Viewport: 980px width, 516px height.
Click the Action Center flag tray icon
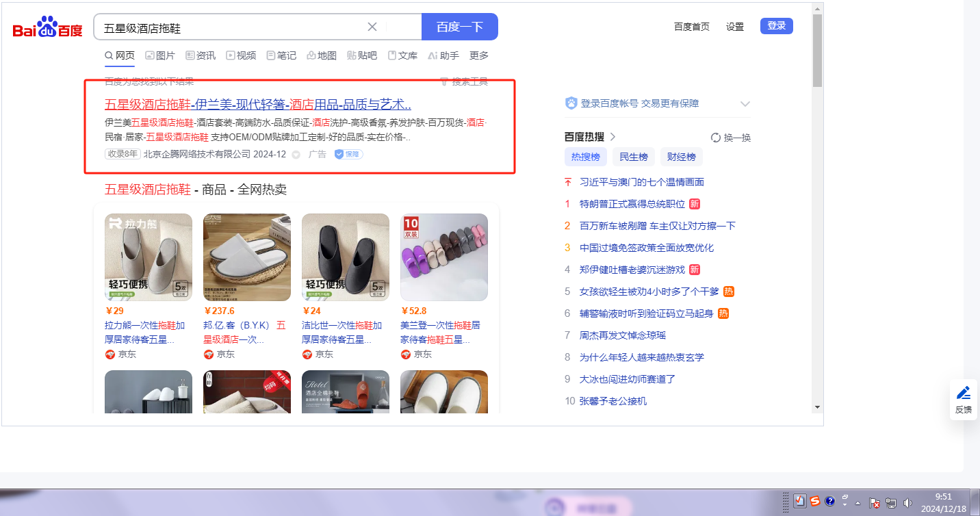coord(874,502)
